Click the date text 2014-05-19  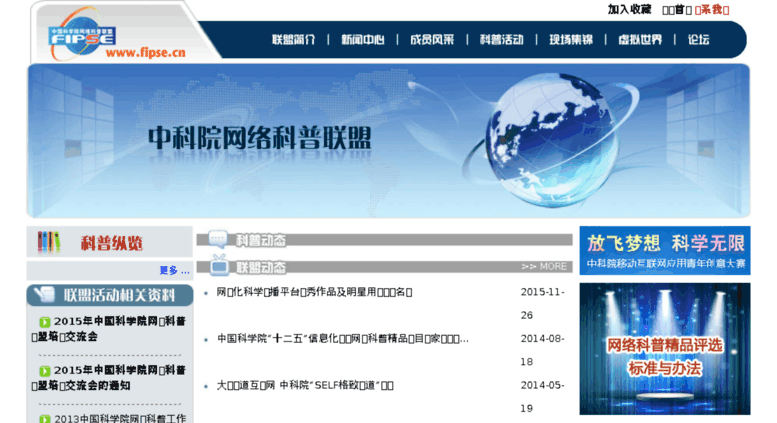[542, 397]
